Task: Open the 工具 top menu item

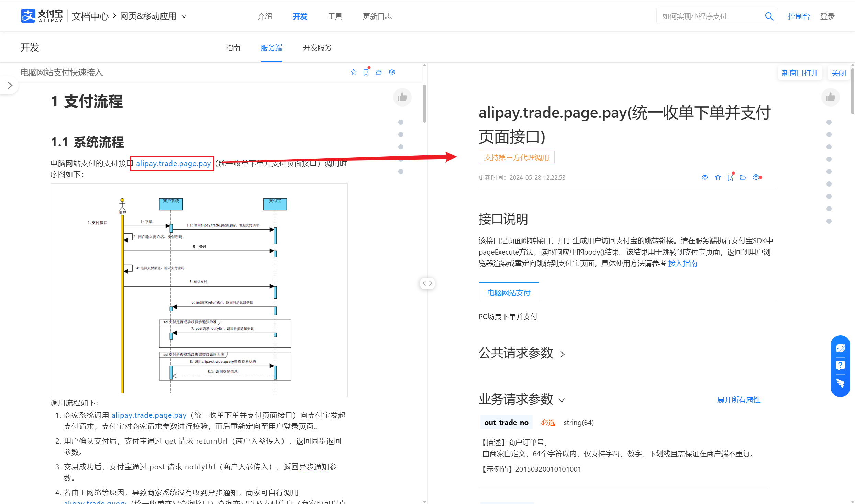Action: [335, 16]
